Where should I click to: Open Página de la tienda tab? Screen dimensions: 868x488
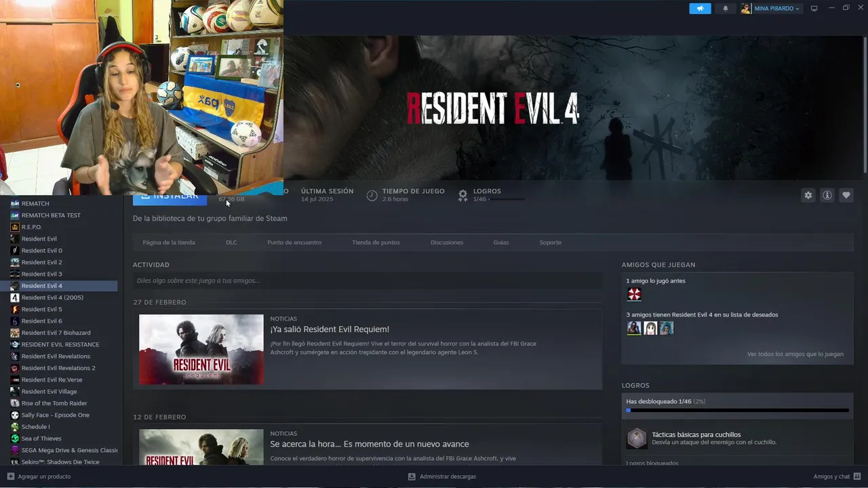coord(169,243)
